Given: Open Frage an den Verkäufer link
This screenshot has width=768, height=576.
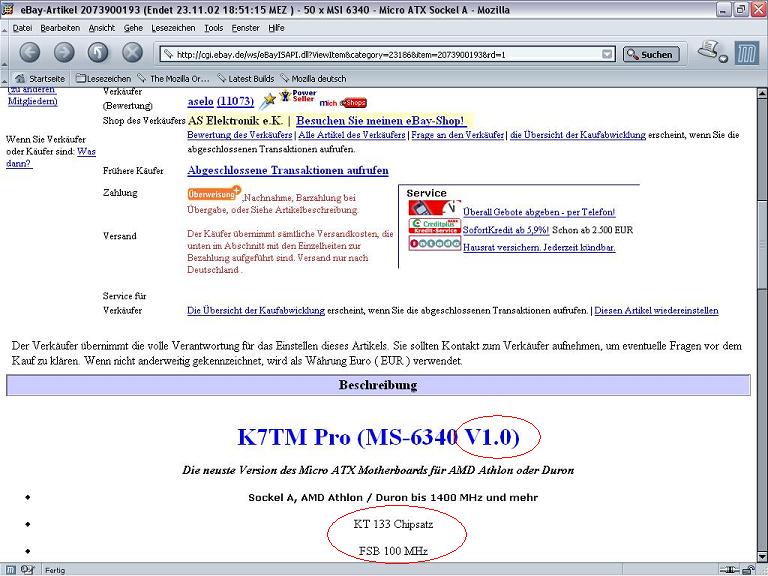Looking at the screenshot, I should pyautogui.click(x=457, y=135).
